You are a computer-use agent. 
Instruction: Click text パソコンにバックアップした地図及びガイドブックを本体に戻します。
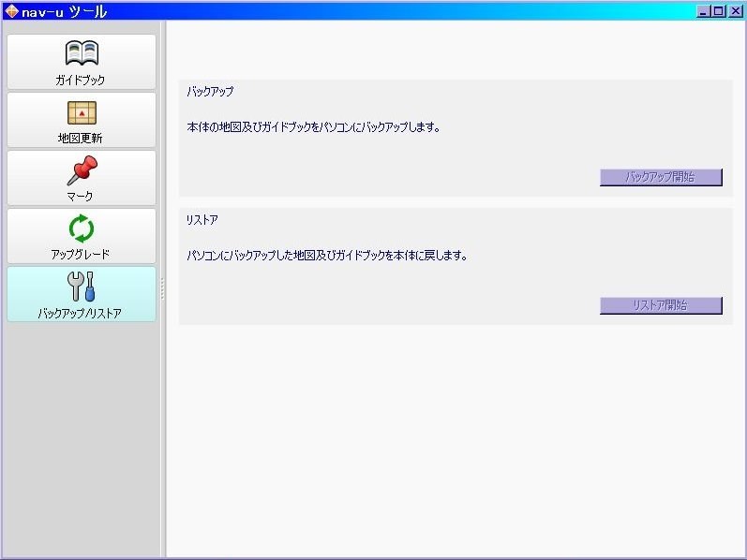(x=327, y=256)
